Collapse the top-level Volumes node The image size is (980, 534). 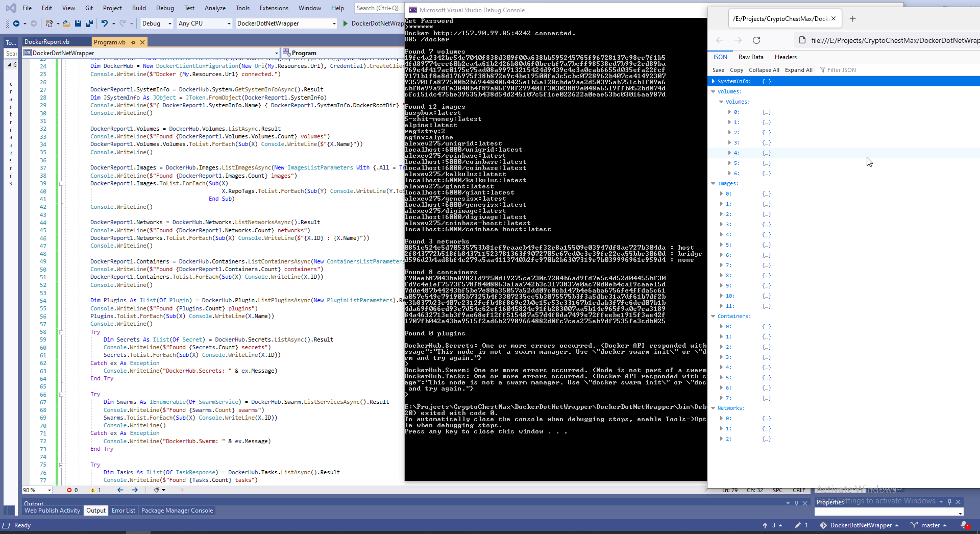coord(713,91)
